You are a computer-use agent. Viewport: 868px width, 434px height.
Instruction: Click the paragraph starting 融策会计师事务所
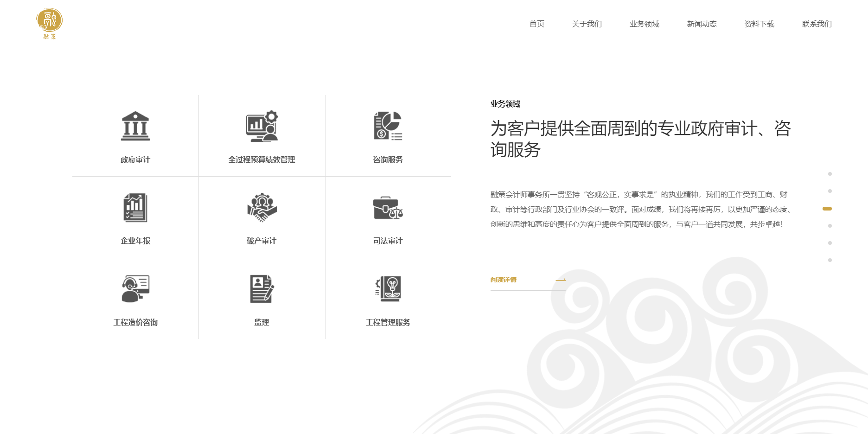[642, 209]
